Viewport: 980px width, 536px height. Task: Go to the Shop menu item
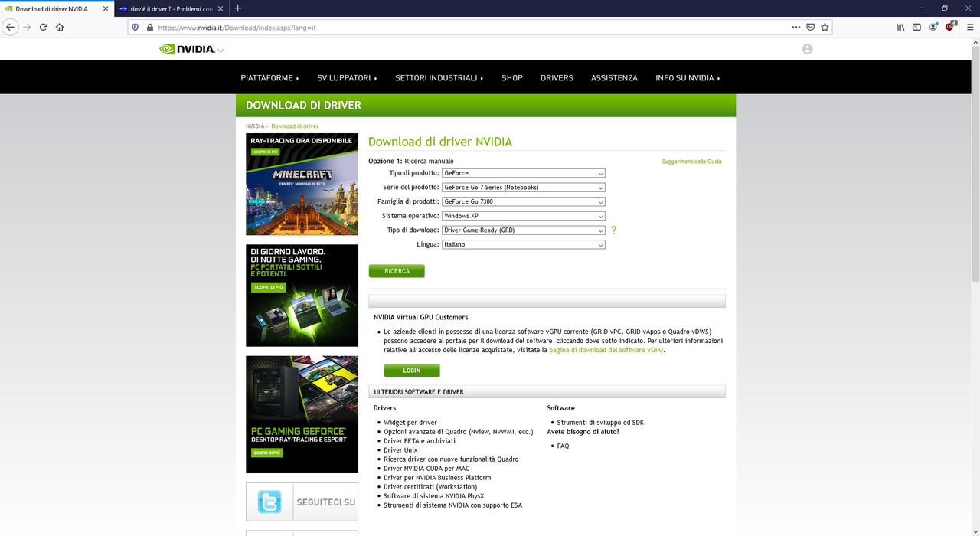pos(512,78)
